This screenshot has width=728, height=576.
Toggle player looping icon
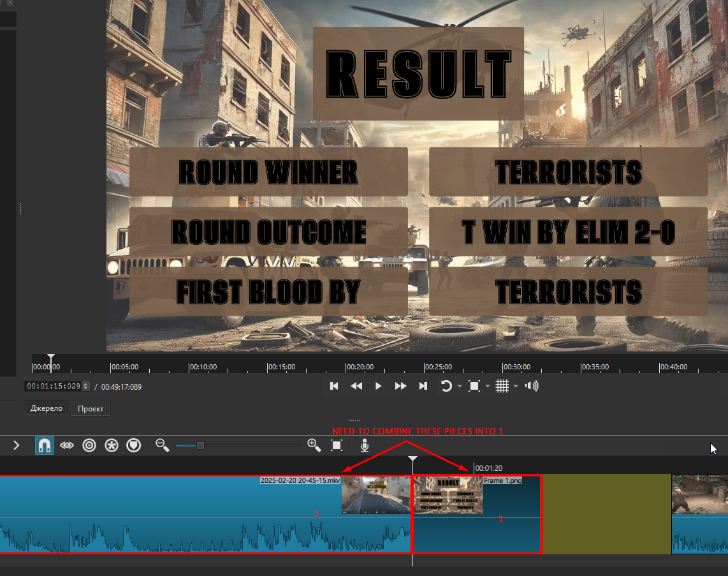446,386
